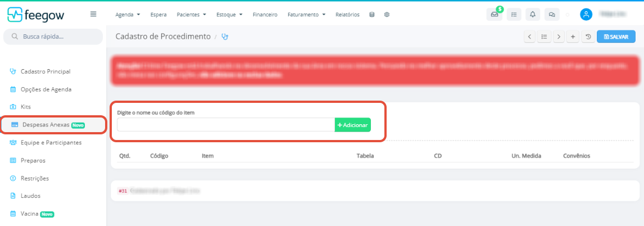Click the Novo badge next to Vacina
The height and width of the screenshot is (226, 644).
pos(47,214)
